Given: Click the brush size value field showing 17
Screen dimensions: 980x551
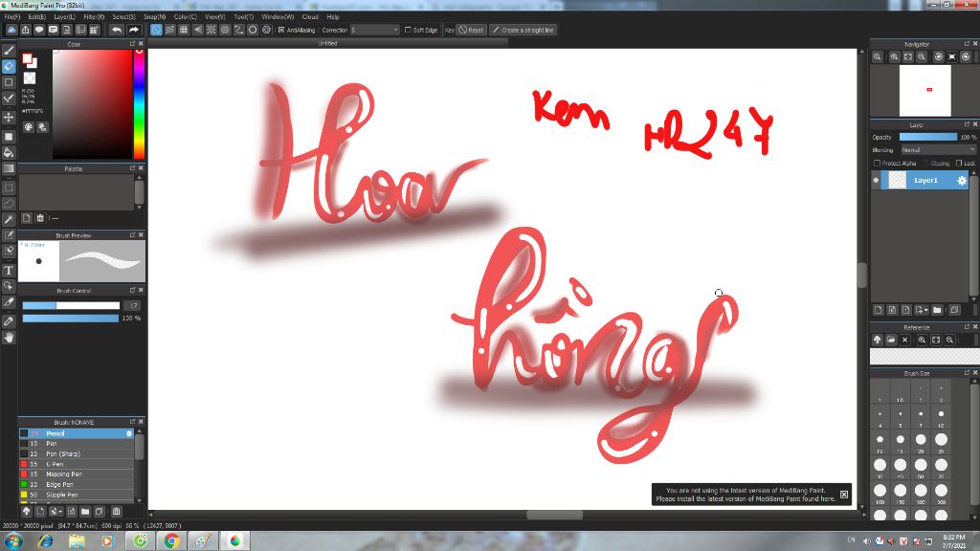Looking at the screenshot, I should click(x=132, y=305).
